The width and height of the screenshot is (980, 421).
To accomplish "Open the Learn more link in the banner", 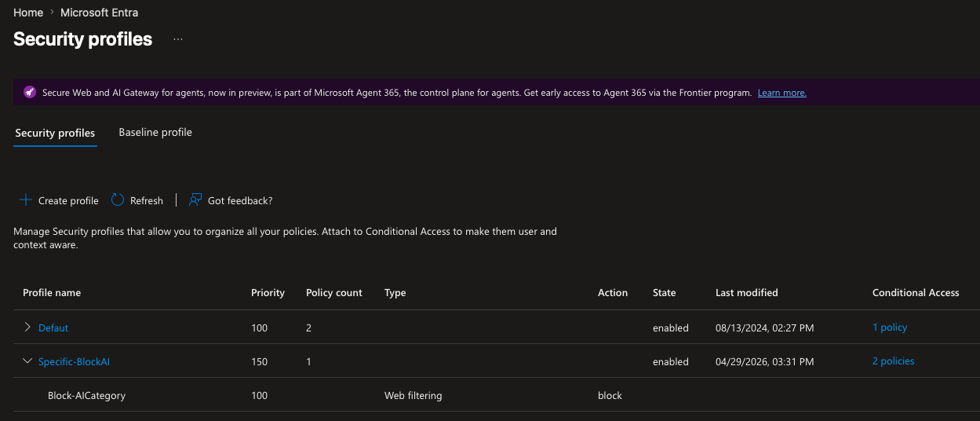I will coord(781,93).
